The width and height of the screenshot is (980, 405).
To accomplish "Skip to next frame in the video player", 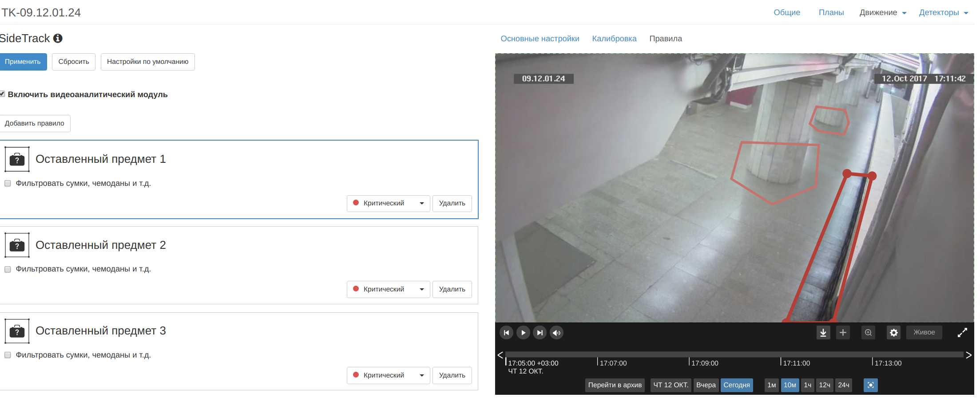I will 540,333.
